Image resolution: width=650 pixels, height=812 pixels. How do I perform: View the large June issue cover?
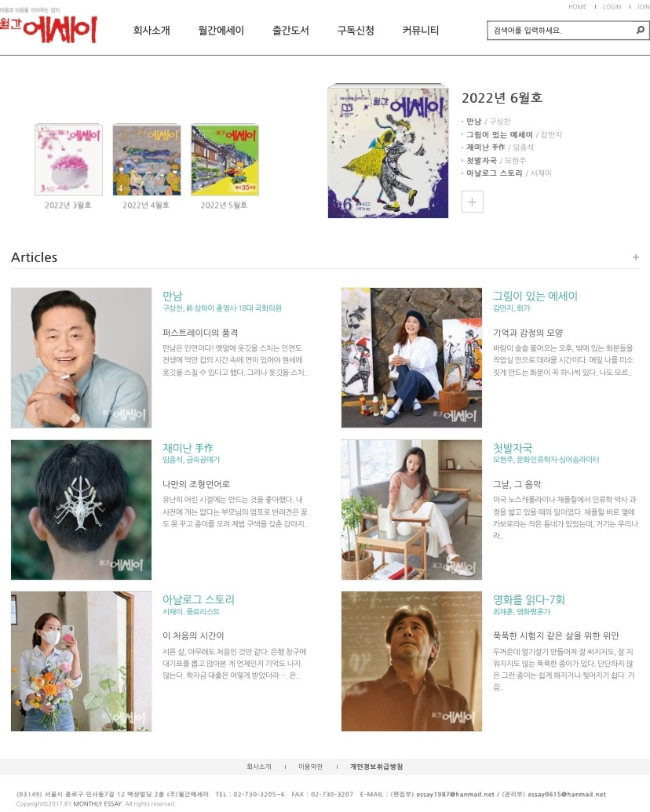pos(388,151)
